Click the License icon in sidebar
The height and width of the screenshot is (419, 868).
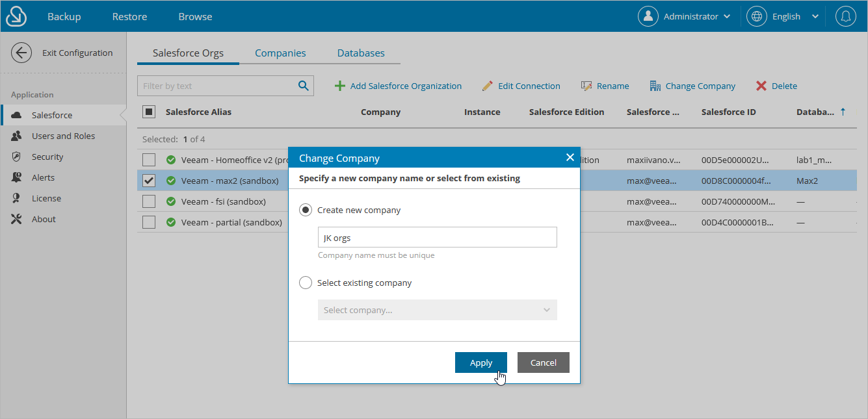(x=17, y=198)
